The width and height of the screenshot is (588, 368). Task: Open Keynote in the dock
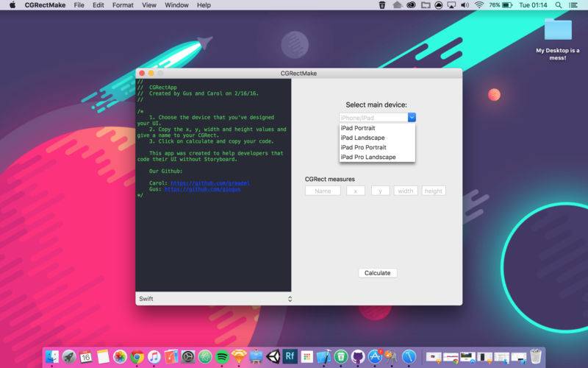pyautogui.click(x=256, y=356)
